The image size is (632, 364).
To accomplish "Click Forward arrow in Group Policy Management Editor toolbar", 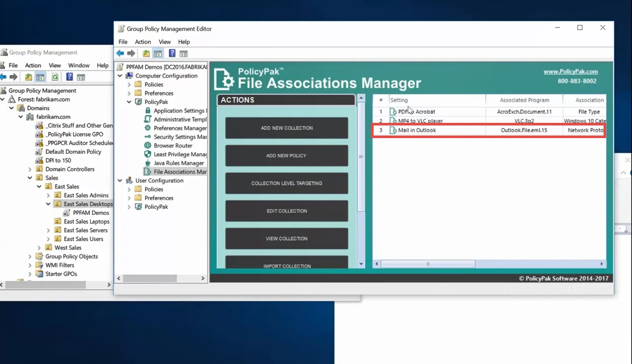I will pyautogui.click(x=131, y=53).
